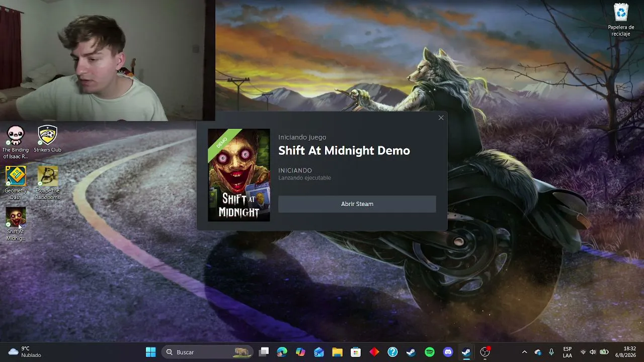Open the weather widget showing 9°C Nublado

(25, 352)
